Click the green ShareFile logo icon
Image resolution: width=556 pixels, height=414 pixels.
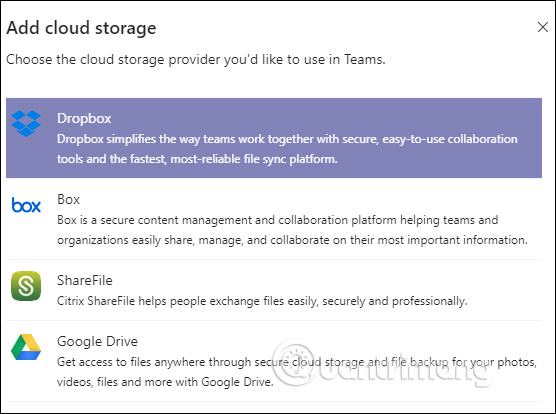[x=26, y=286]
